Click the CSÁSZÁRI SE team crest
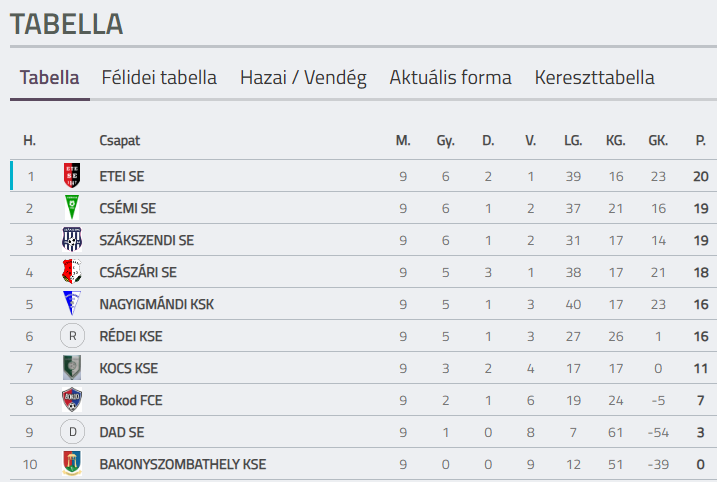Screen dimensions: 717x482 click(x=70, y=272)
